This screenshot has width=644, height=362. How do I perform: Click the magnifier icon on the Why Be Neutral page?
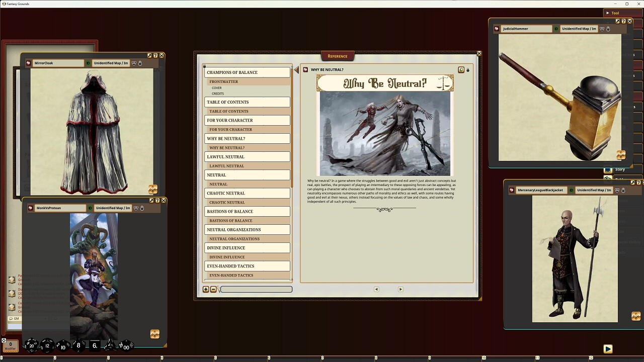461,70
